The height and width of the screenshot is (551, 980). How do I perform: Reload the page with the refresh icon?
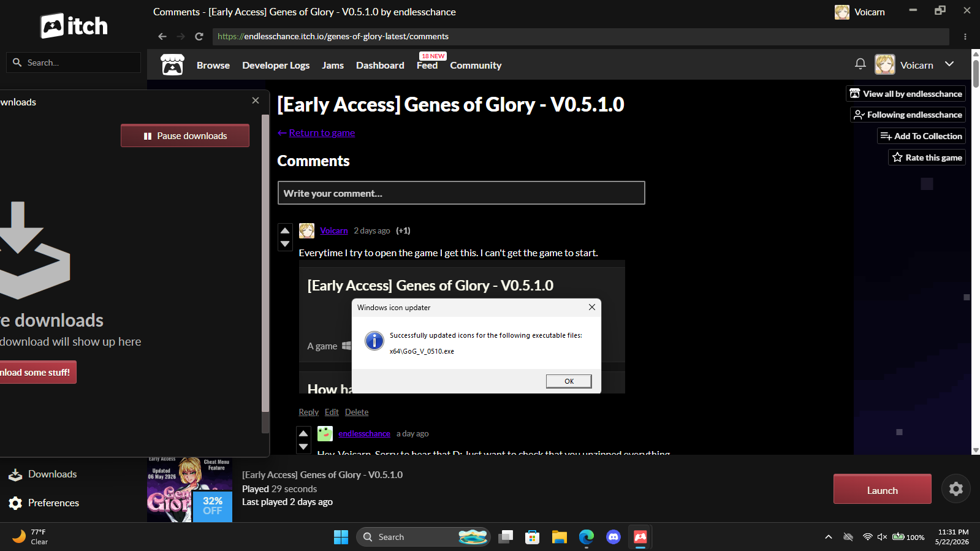199,36
